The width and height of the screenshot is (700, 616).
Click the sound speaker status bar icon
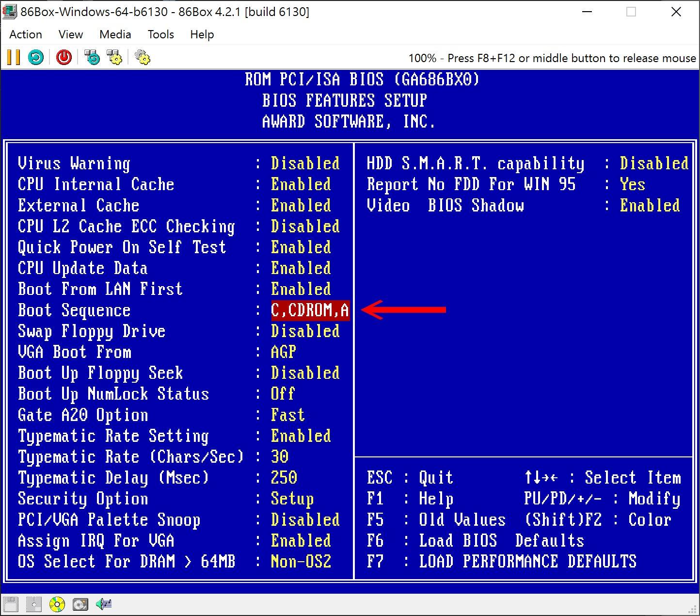tap(104, 604)
